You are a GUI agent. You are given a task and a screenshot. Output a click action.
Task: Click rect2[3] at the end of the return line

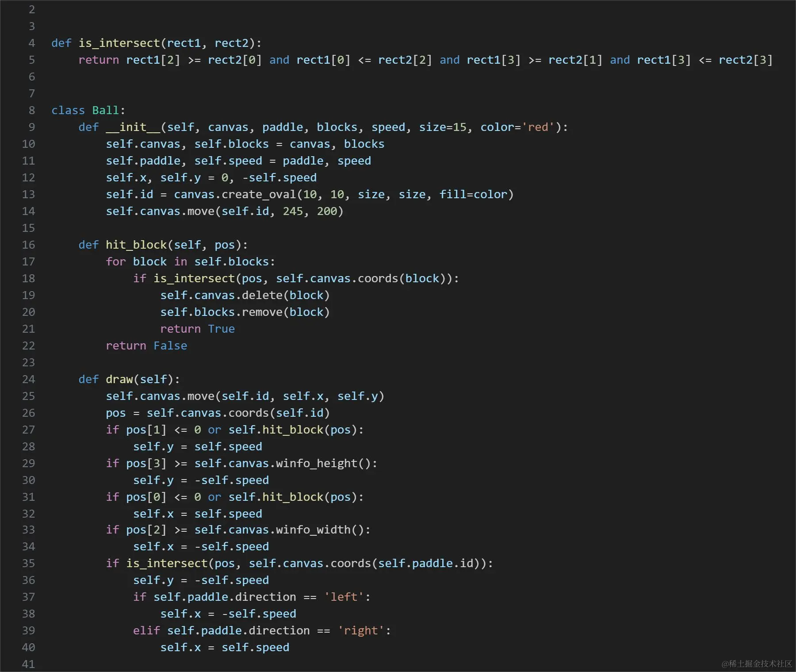pyautogui.click(x=746, y=60)
